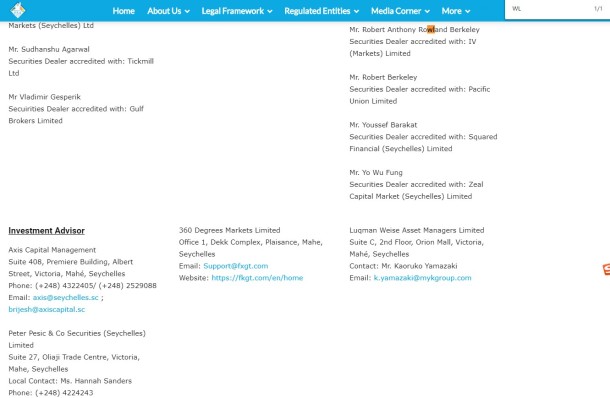Open the orange chat widget icon
This screenshot has width=610, height=398.
coord(606,269)
